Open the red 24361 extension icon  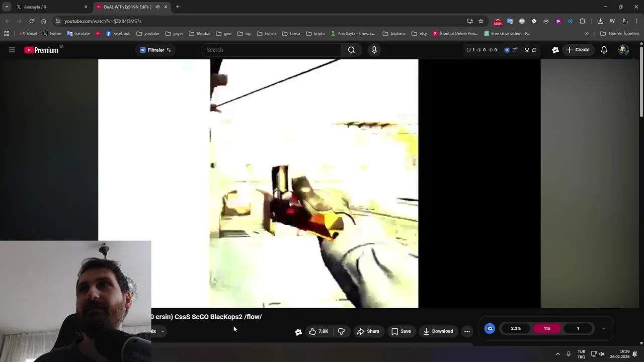point(498,22)
